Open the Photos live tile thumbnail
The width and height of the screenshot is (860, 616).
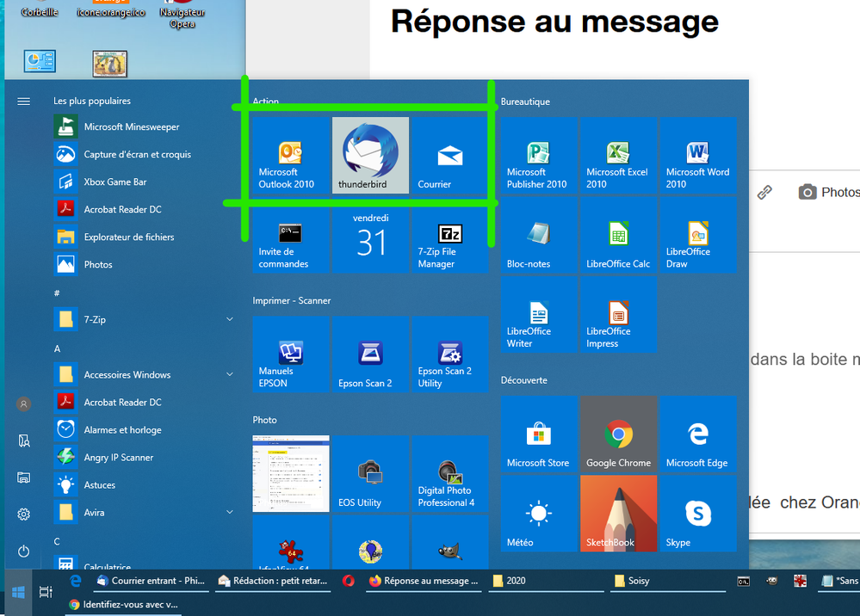point(291,473)
